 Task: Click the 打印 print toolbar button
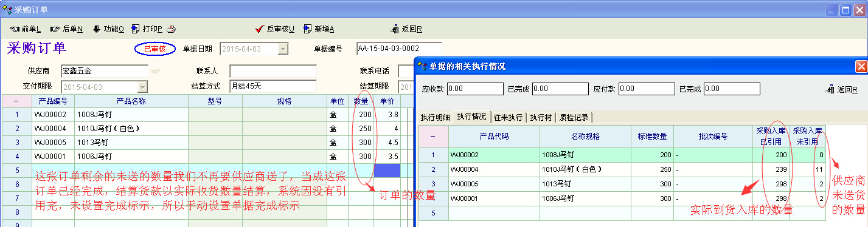point(147,29)
